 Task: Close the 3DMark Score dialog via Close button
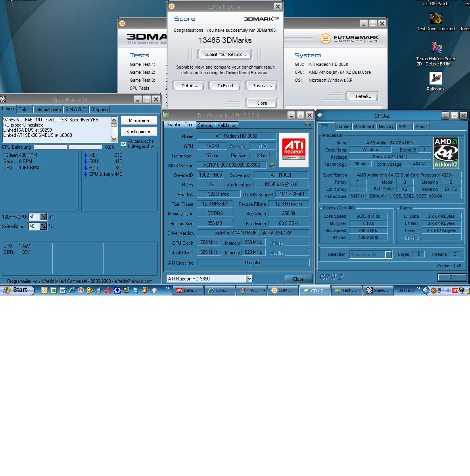point(262,103)
